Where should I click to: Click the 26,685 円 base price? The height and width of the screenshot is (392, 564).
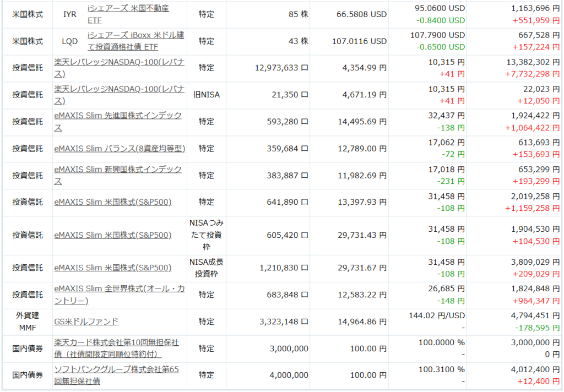tap(446, 289)
